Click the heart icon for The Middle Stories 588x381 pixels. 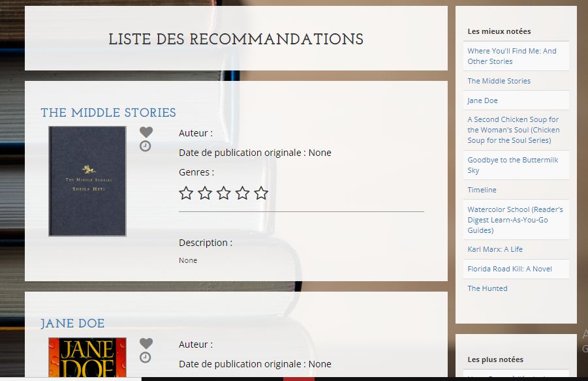coord(146,132)
